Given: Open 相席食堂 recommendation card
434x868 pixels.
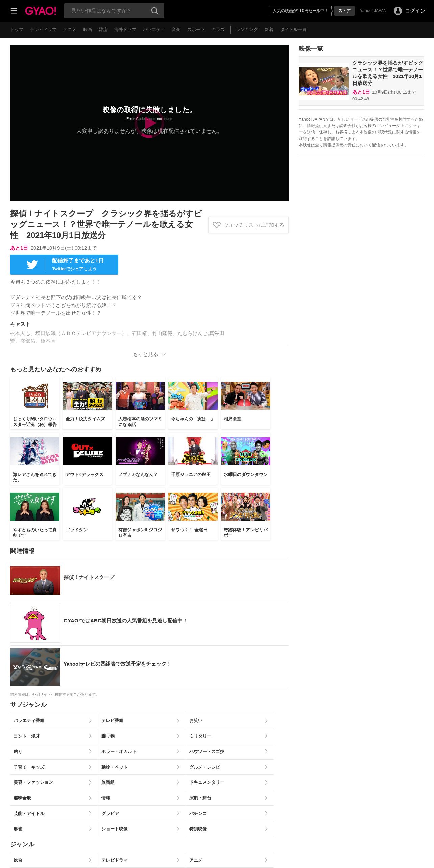Looking at the screenshot, I should tap(246, 403).
